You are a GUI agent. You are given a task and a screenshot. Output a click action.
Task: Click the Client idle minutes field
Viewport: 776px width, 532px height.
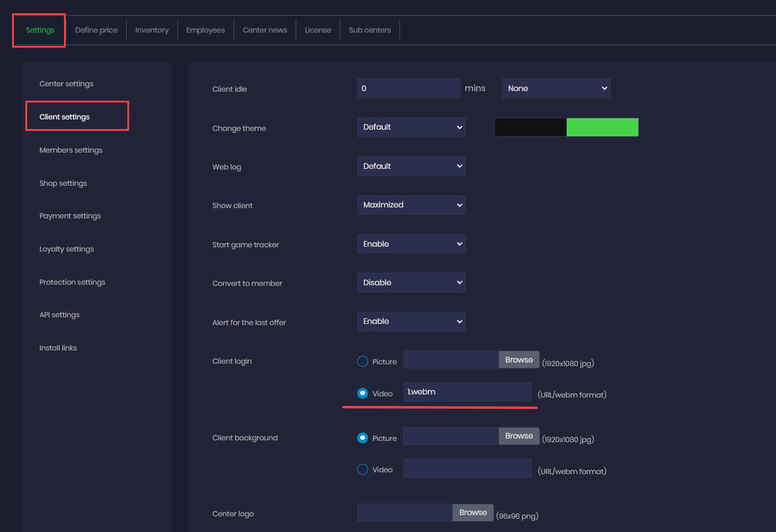409,89
